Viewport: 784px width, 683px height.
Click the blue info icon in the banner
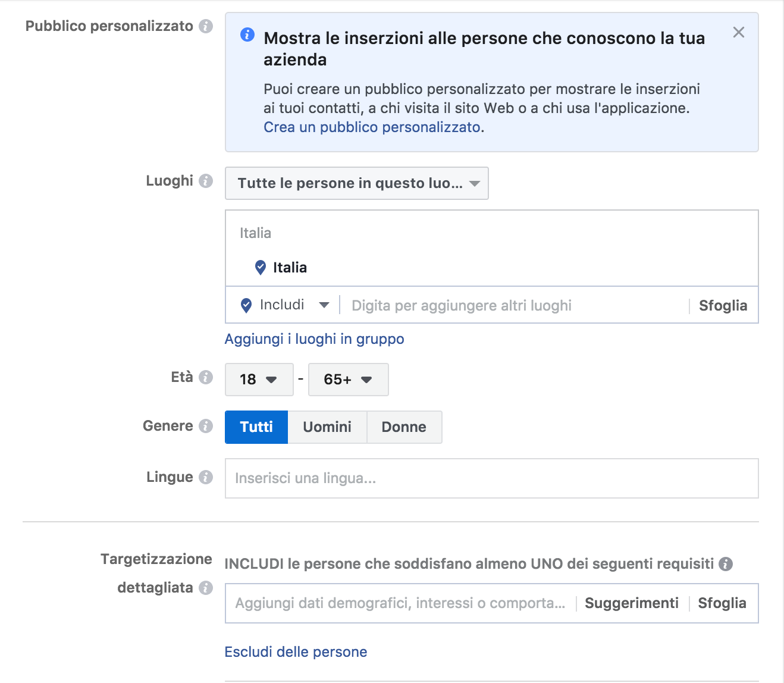pos(247,36)
